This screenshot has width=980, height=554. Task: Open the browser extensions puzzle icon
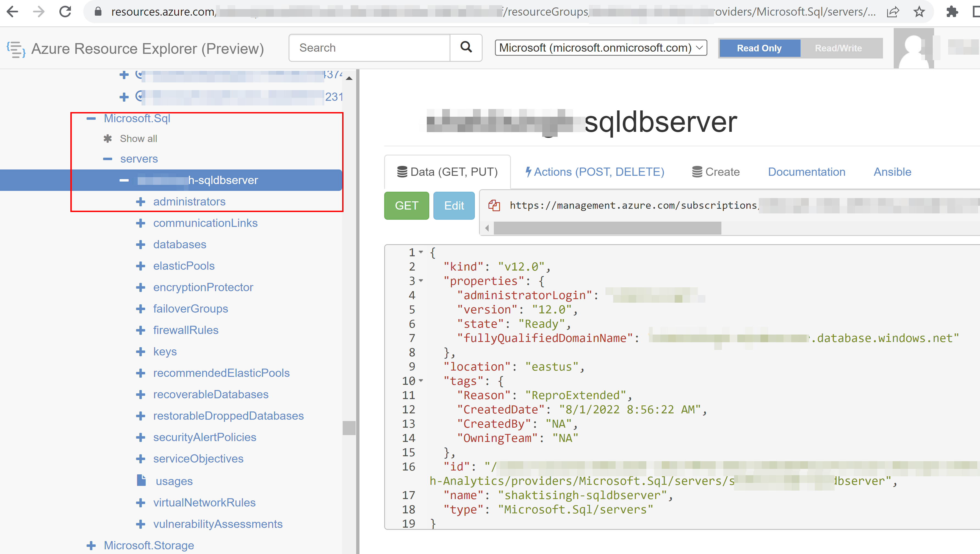pos(952,12)
